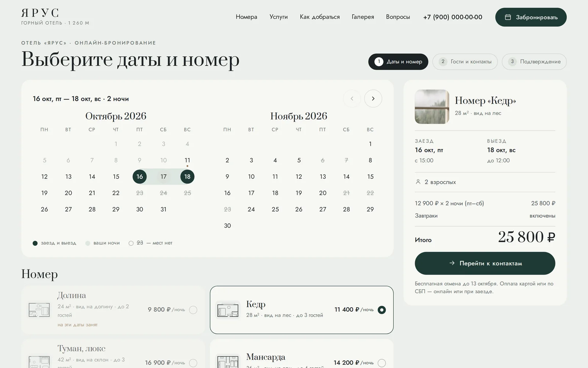Select the Кедр room radio button
The width and height of the screenshot is (588, 368).
[x=382, y=310]
